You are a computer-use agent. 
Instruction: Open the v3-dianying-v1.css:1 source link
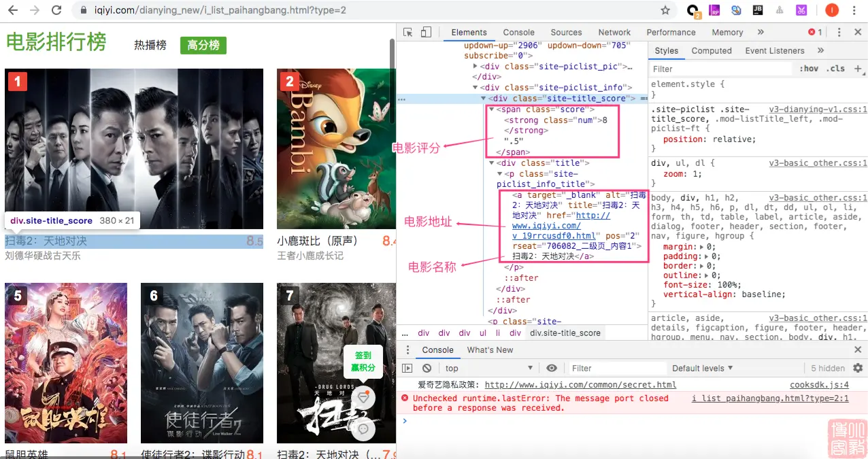(x=818, y=109)
